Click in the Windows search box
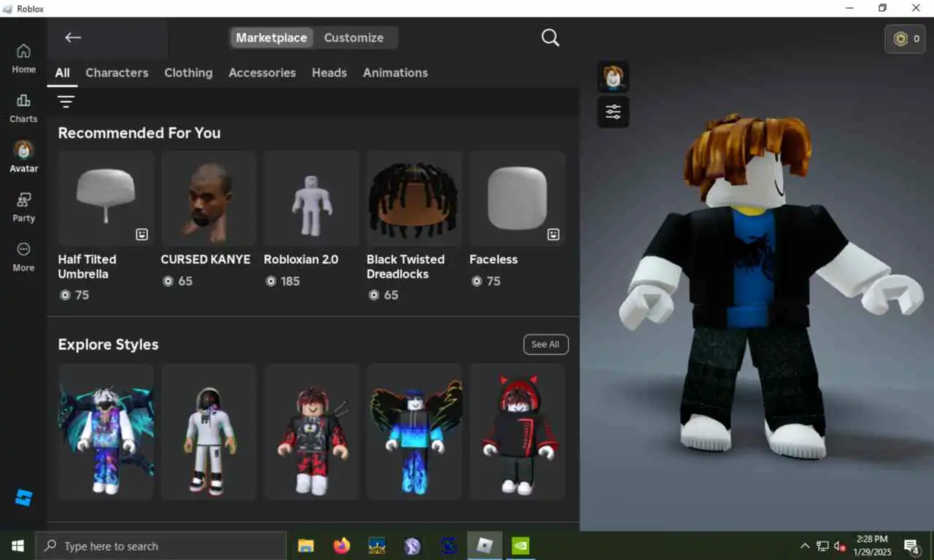The height and width of the screenshot is (560, 934). point(161,545)
